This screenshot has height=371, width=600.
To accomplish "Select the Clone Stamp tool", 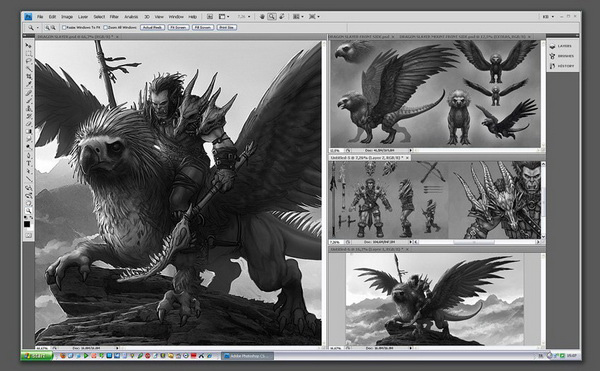I will click(28, 109).
